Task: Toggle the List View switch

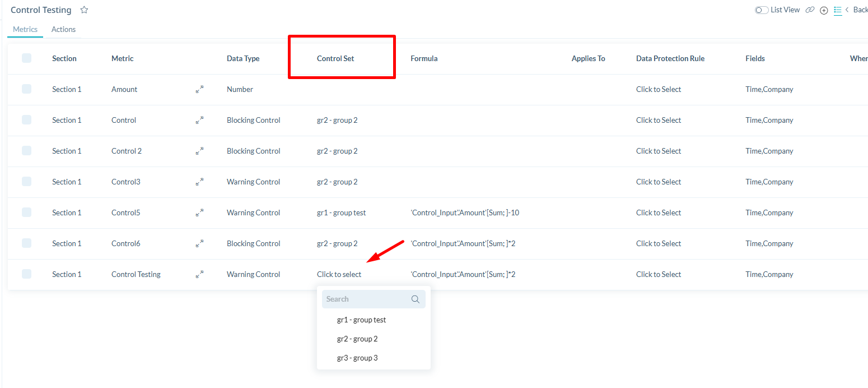Action: click(761, 10)
